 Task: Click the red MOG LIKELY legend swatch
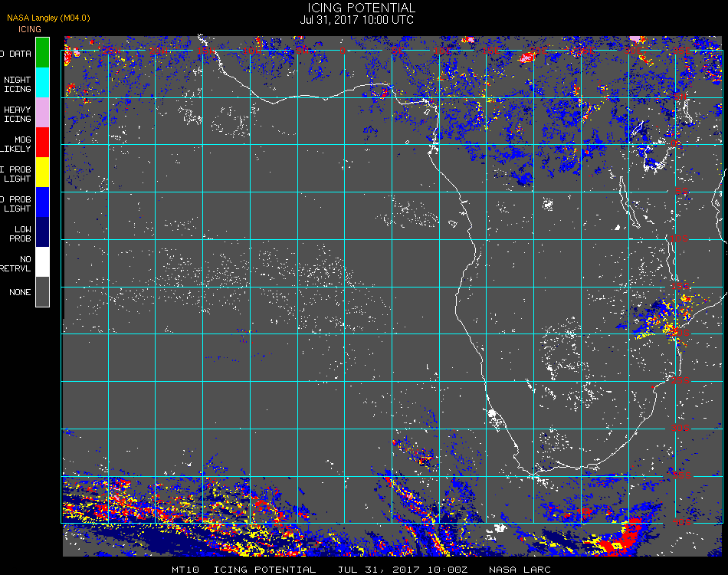point(42,143)
